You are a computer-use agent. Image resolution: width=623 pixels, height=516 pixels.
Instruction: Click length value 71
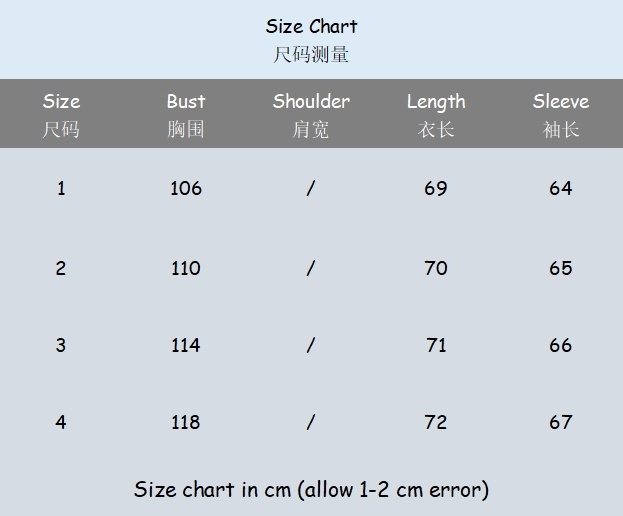pos(436,345)
